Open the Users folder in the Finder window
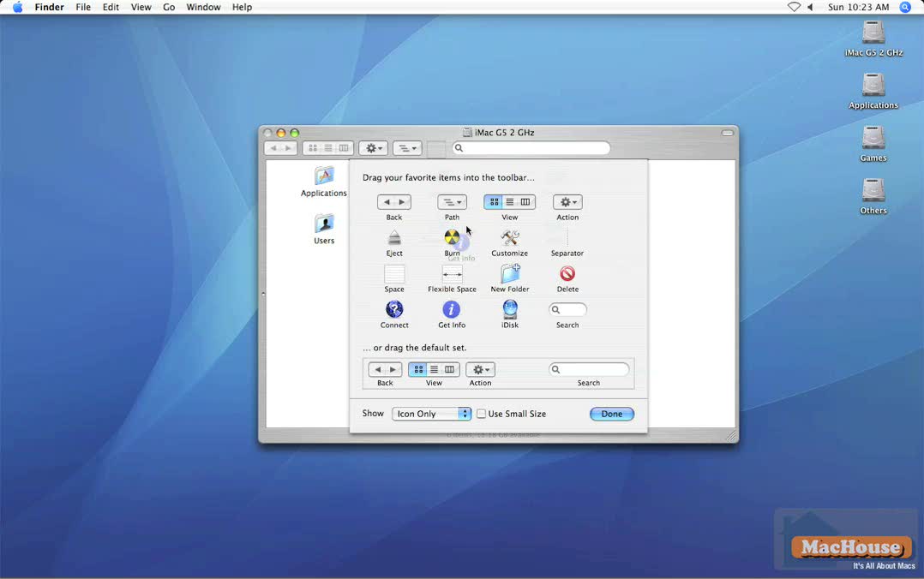 323,224
